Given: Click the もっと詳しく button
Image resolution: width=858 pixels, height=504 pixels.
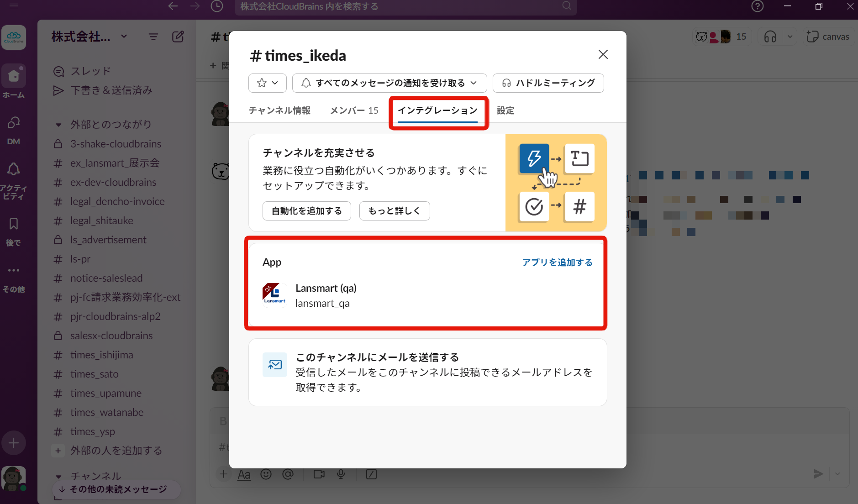Looking at the screenshot, I should pos(395,211).
